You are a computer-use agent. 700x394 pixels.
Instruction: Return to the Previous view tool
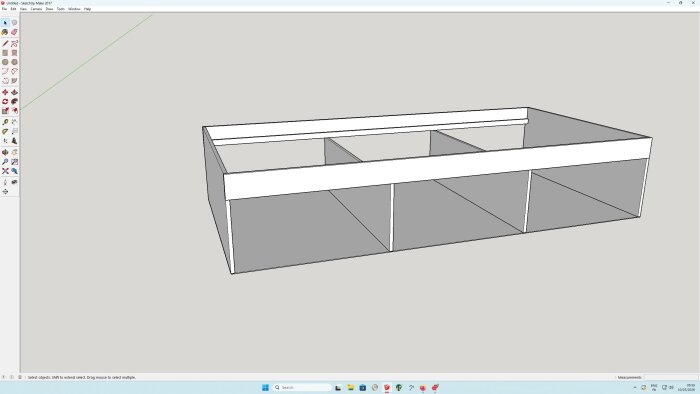click(x=14, y=171)
